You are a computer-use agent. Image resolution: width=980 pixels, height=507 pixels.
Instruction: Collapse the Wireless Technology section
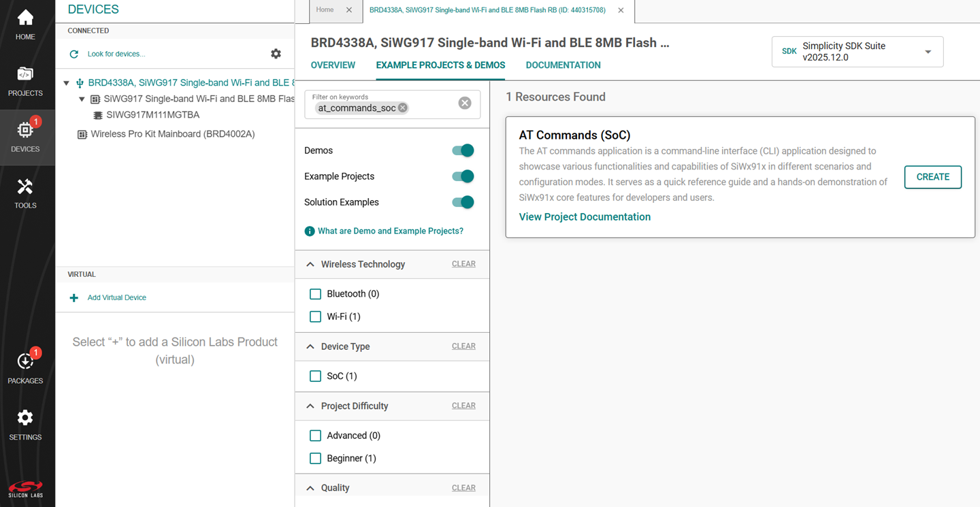[x=310, y=264]
